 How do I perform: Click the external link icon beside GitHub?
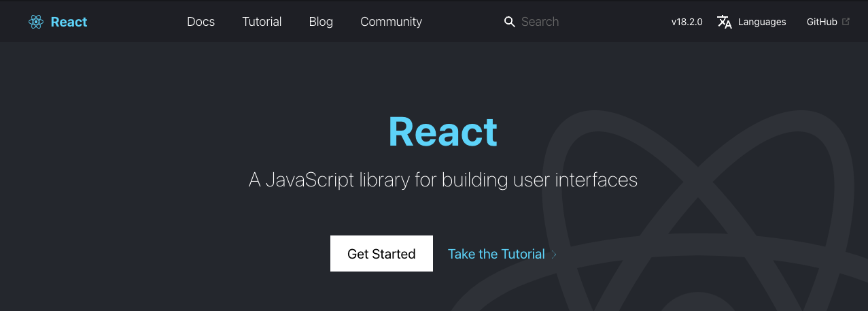[846, 22]
